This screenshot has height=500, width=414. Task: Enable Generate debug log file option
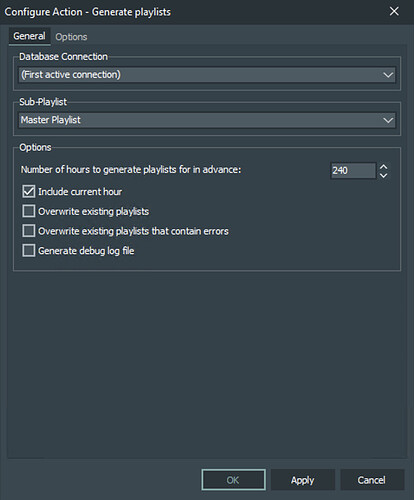tap(29, 250)
